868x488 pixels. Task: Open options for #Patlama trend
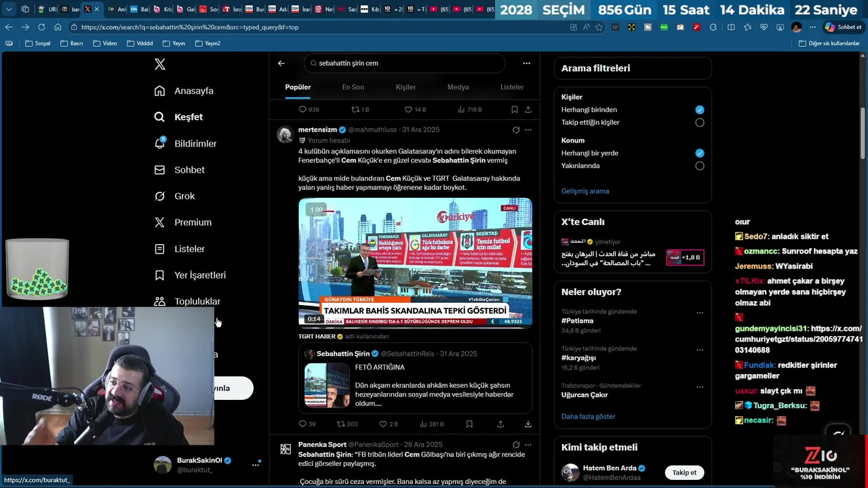(x=700, y=313)
